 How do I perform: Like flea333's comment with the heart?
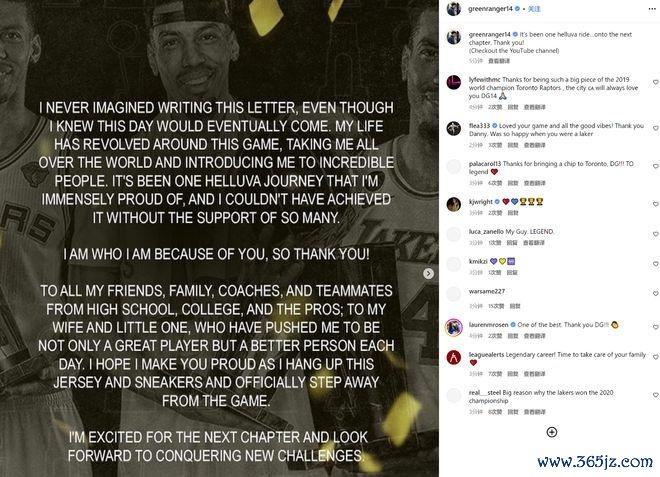[x=655, y=128]
